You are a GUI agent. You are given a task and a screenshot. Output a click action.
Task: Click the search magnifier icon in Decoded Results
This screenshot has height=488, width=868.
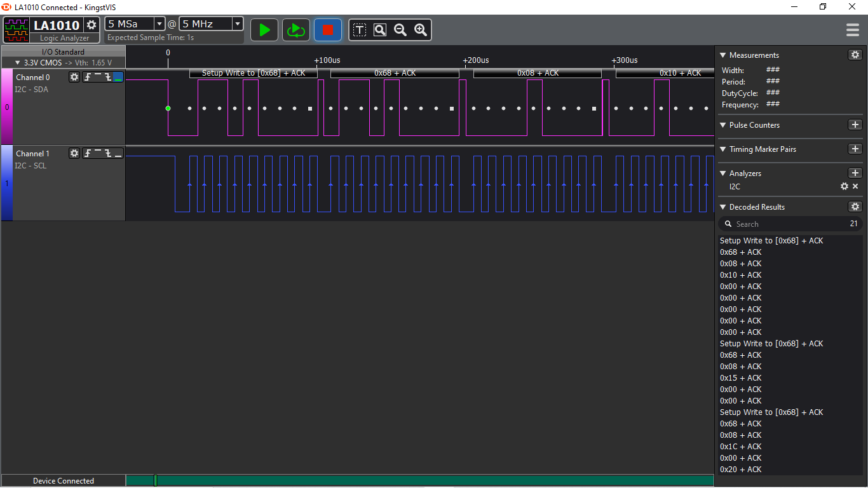729,224
